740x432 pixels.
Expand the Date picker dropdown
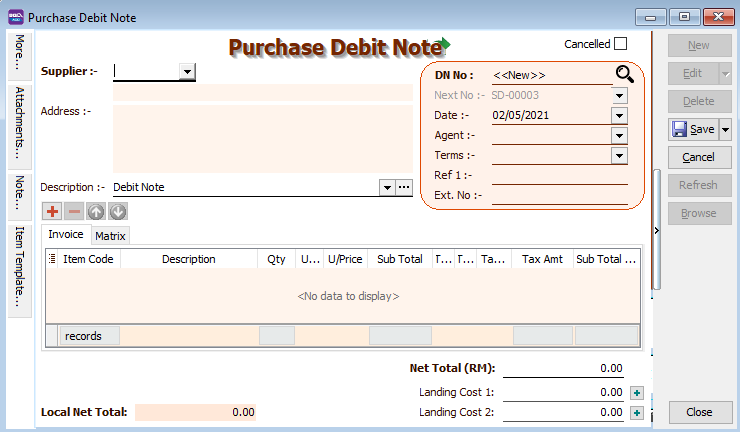coord(619,115)
